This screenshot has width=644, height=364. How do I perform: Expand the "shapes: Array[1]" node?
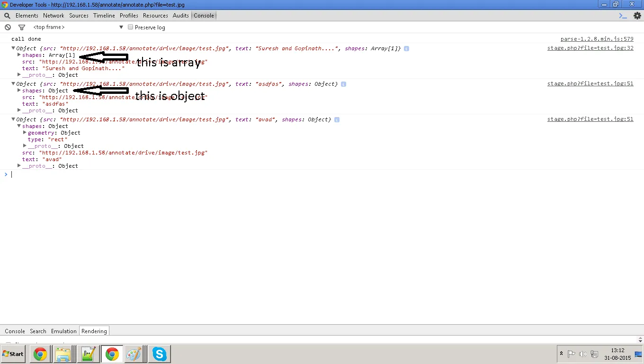click(x=19, y=55)
